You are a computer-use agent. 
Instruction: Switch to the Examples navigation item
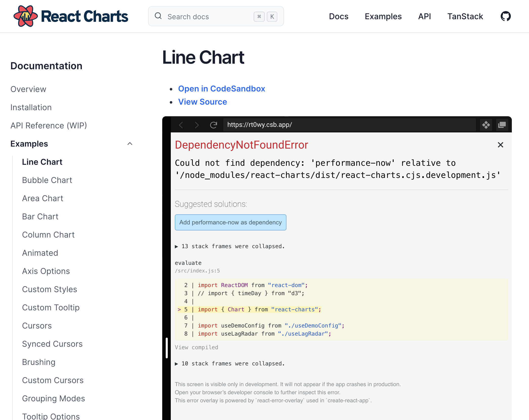(383, 16)
